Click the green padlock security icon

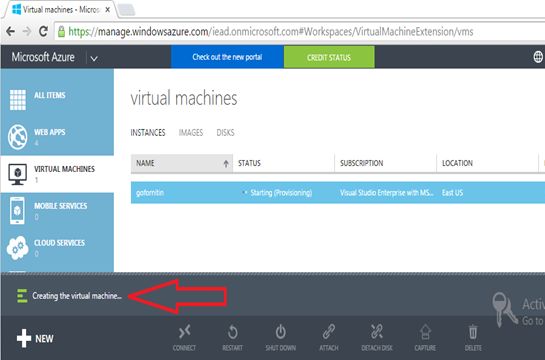(x=62, y=32)
